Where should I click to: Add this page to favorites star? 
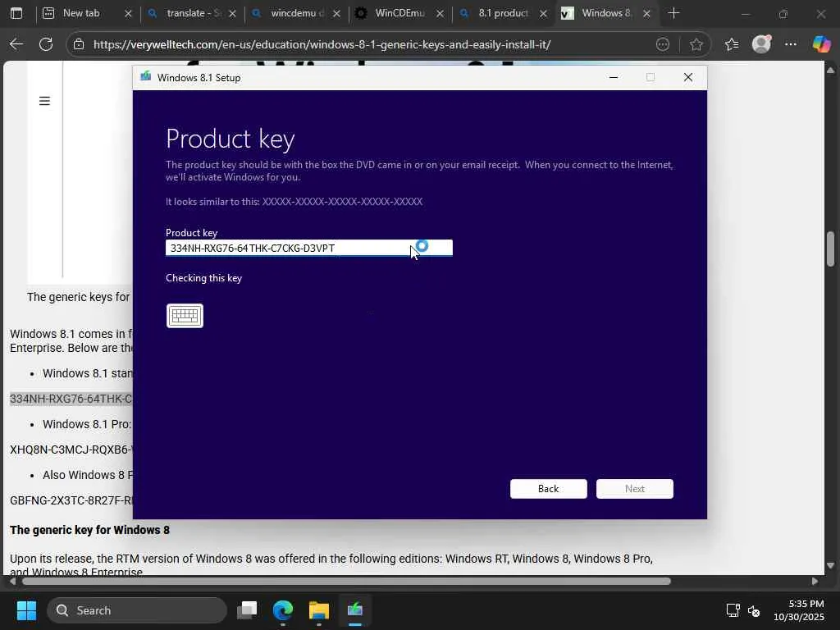click(x=696, y=44)
